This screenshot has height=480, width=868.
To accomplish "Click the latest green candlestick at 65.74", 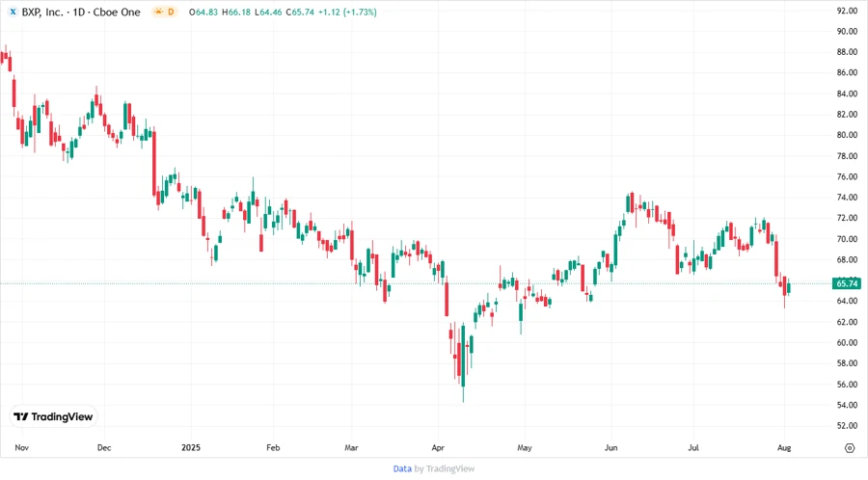I will pos(788,287).
